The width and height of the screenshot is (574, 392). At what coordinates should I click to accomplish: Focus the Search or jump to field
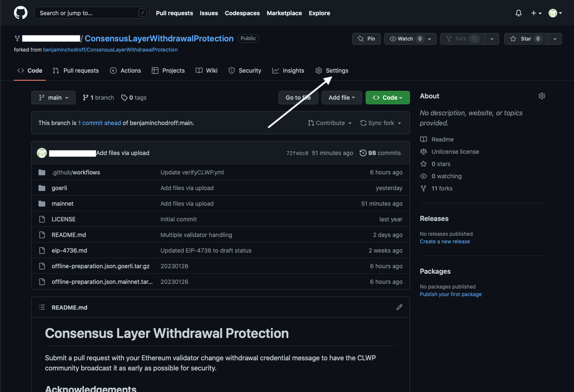click(x=92, y=13)
